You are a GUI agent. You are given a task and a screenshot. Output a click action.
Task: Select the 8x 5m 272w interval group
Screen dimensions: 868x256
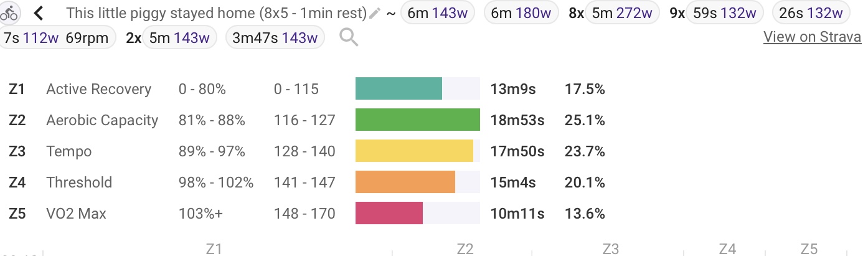(614, 13)
